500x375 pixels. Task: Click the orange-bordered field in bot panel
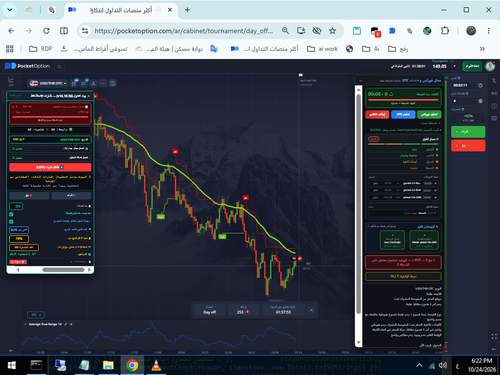(x=24, y=247)
